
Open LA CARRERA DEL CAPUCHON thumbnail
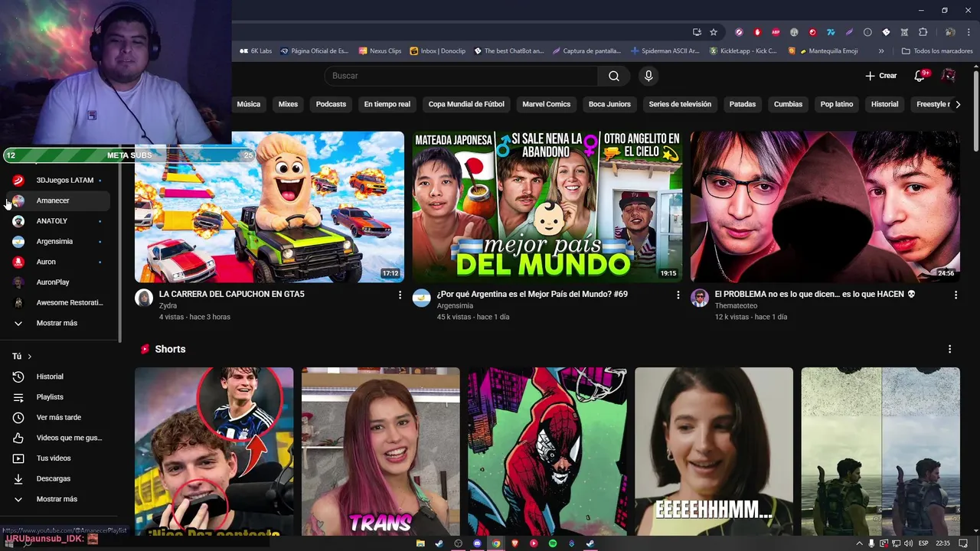tap(269, 207)
